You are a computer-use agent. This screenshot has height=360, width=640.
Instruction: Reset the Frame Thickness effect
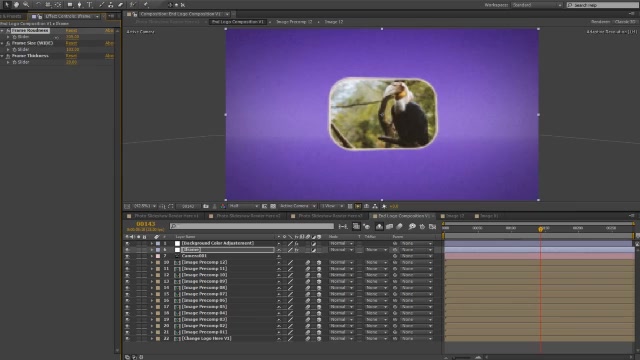coord(71,56)
